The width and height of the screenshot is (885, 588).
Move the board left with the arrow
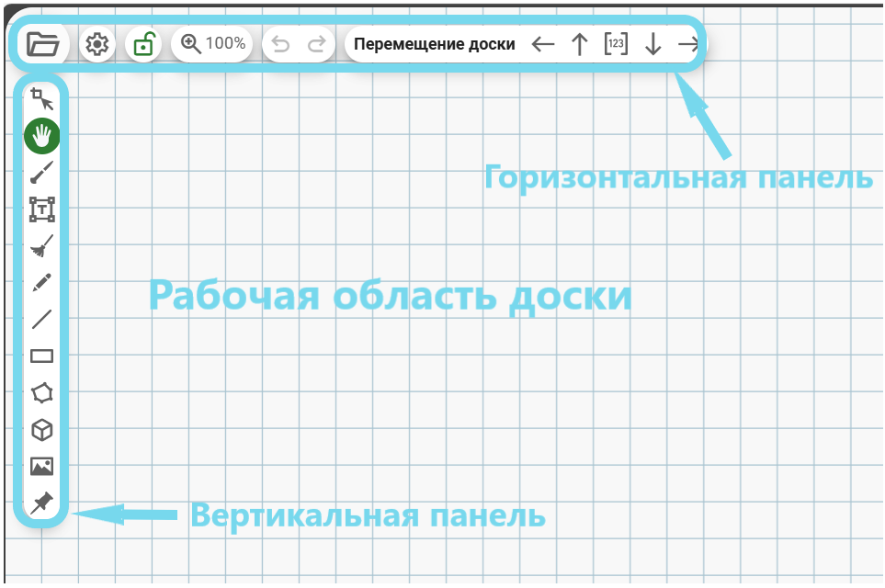coord(543,44)
